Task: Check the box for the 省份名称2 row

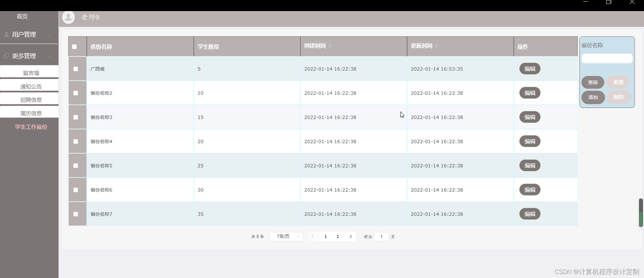Action: coord(76,93)
